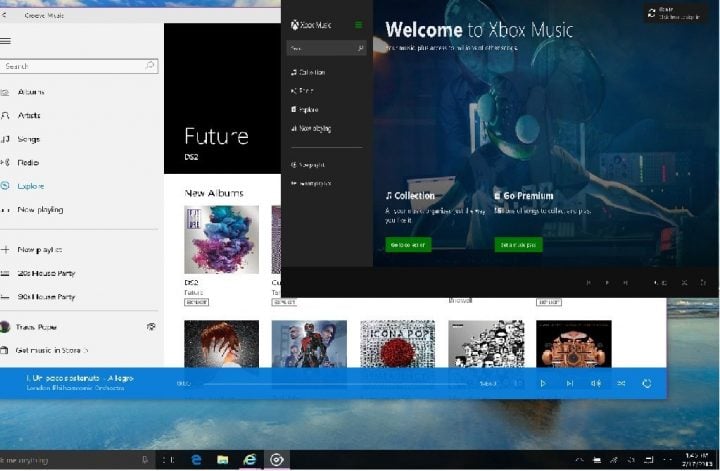The width and height of the screenshot is (720, 471).
Task: Click the Xbox Music search magnifier icon
Action: (x=360, y=48)
